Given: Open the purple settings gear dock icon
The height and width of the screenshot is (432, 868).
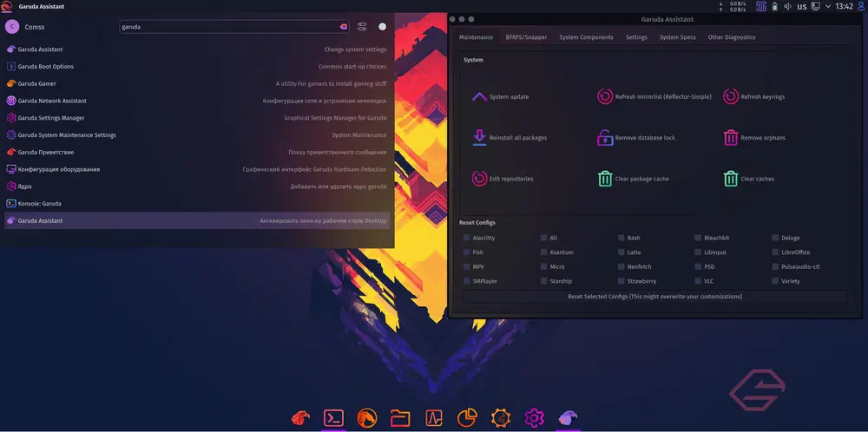Looking at the screenshot, I should point(534,417).
